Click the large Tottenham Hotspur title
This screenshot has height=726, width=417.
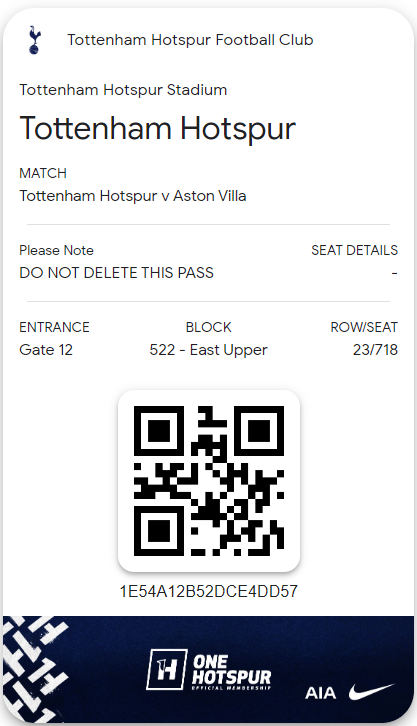(157, 128)
